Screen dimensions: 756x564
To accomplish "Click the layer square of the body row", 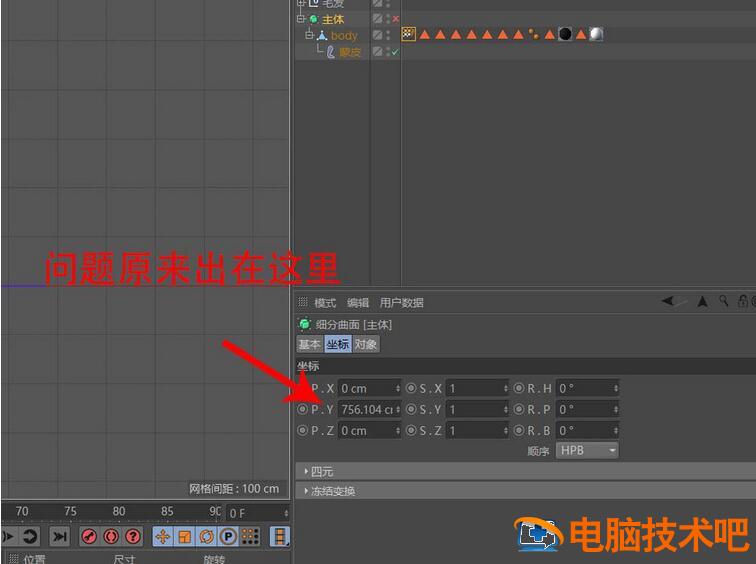I will click(378, 35).
